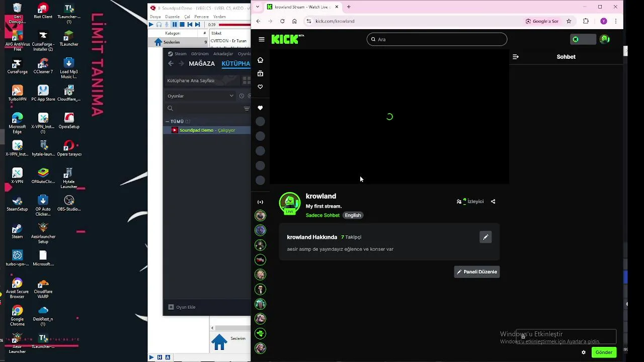Image resolution: width=644 pixels, height=362 pixels.
Task: Select the krowland Stream browser tab
Action: [x=302, y=7]
